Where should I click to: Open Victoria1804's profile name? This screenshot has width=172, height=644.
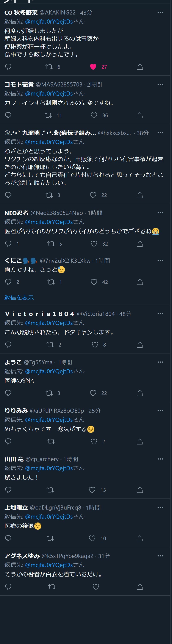point(40,314)
